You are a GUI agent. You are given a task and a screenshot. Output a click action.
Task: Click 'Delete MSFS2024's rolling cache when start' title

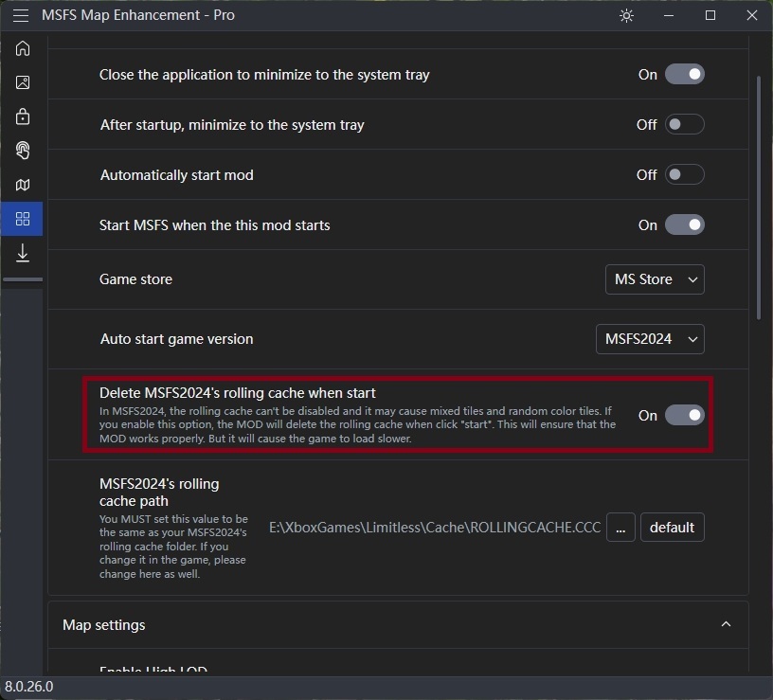(x=237, y=393)
